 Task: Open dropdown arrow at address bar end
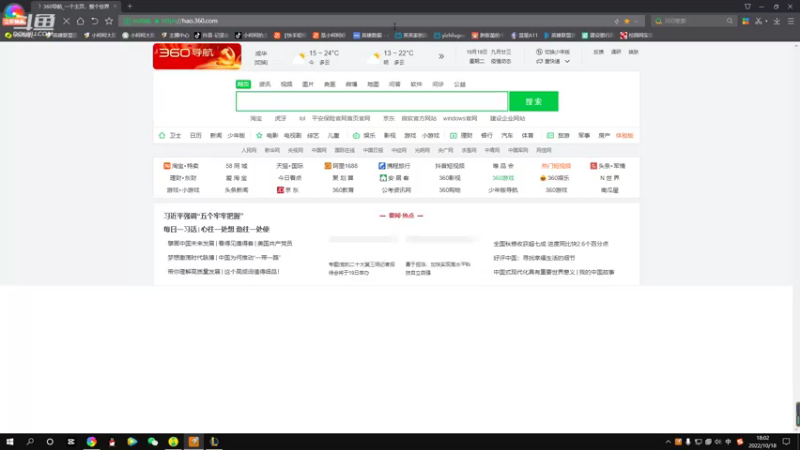[x=636, y=21]
